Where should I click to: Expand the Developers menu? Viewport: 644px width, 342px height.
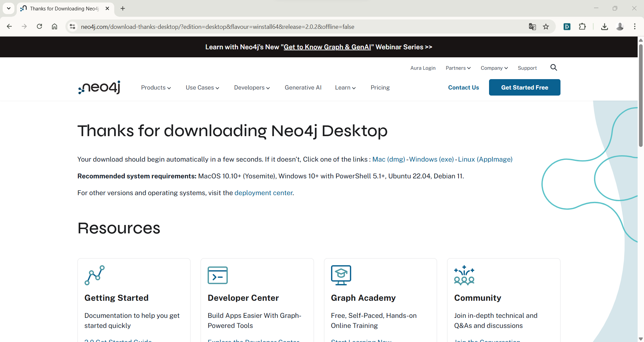[252, 88]
